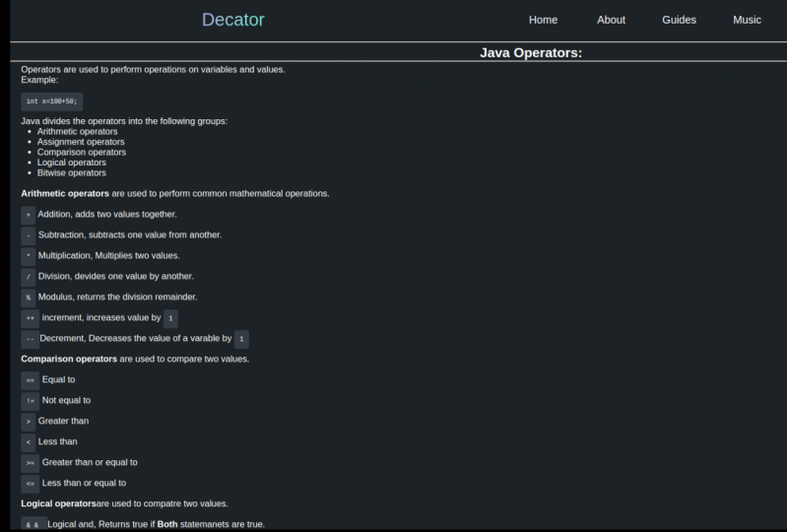Click text 'Greater than or equal to'
Image resolution: width=787 pixels, height=532 pixels.
[90, 462]
